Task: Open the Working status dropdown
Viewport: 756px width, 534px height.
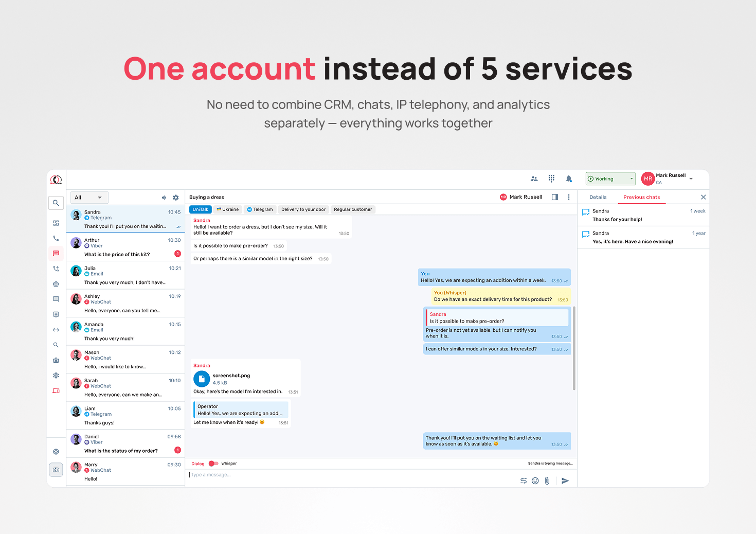Action: pos(610,179)
